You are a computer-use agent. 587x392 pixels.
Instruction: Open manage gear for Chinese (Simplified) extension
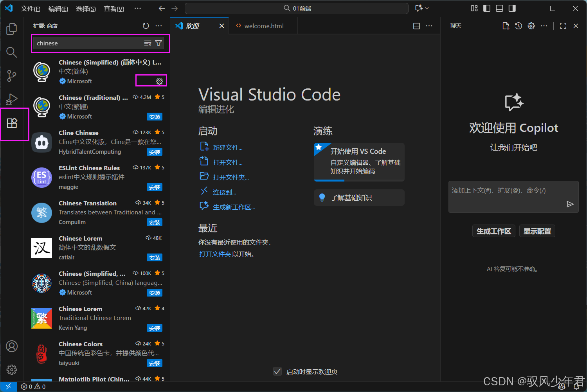pos(159,81)
